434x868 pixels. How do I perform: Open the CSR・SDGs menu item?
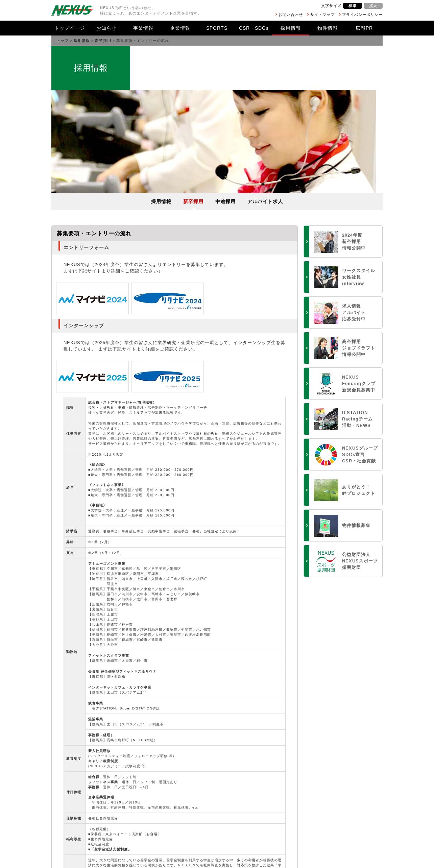254,28
